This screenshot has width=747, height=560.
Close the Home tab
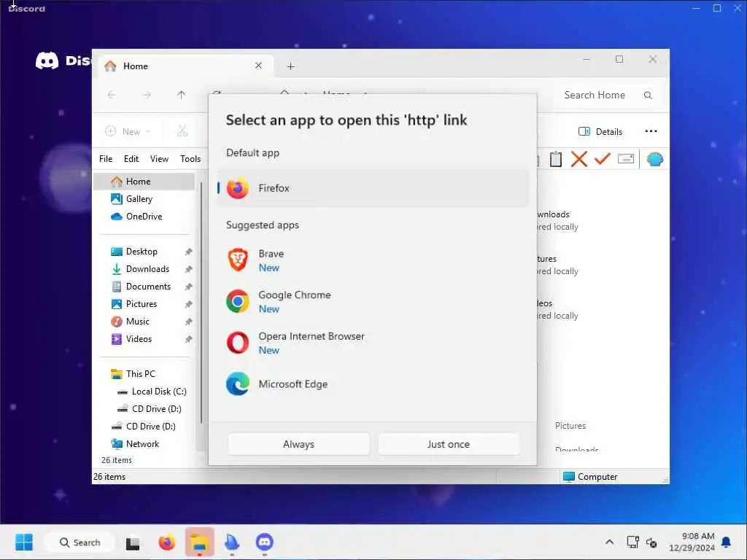(258, 66)
